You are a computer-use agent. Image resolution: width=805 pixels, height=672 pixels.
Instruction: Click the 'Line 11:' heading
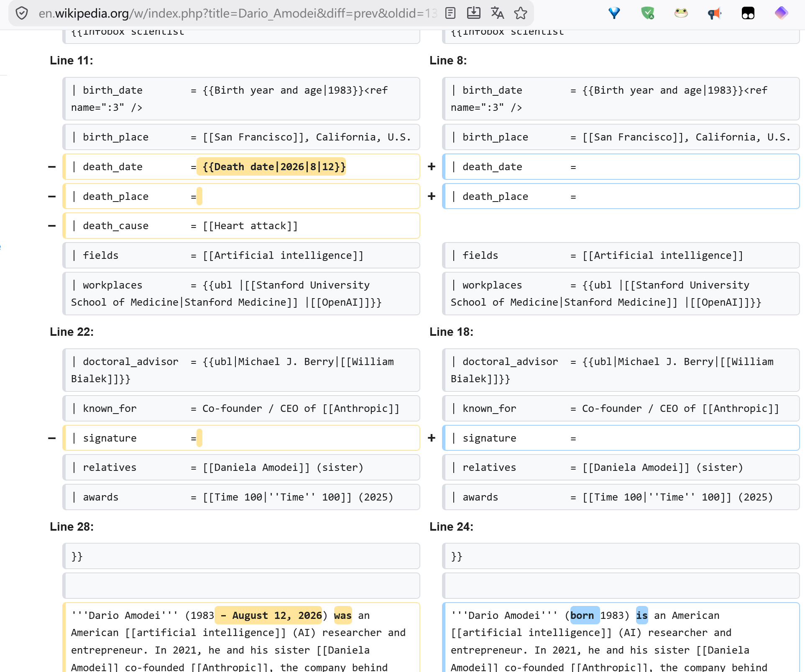coord(72,61)
